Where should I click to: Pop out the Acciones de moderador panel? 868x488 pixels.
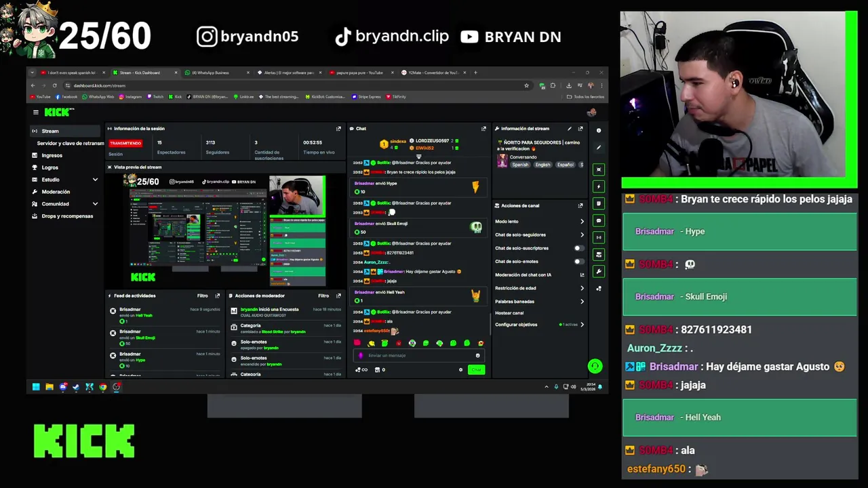click(x=338, y=296)
